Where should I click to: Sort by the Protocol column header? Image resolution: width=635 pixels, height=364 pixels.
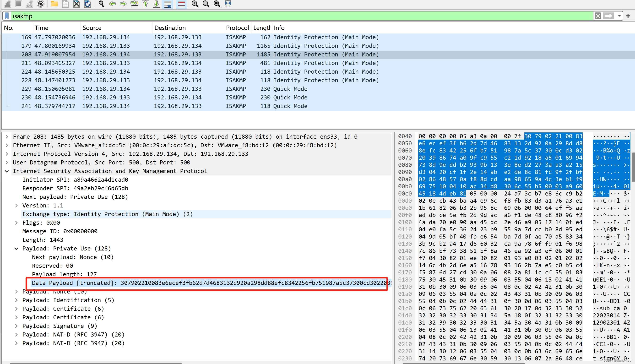237,28
